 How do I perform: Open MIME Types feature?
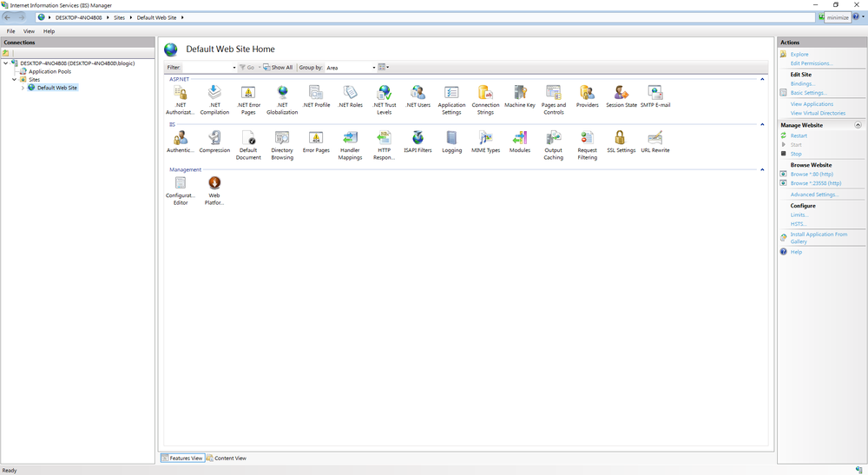485,142
